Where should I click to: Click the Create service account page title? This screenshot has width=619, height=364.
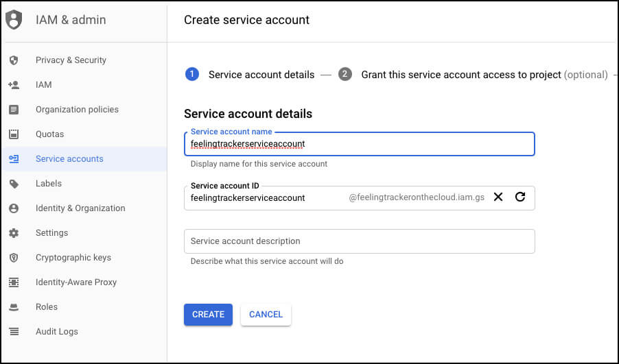[x=247, y=20]
